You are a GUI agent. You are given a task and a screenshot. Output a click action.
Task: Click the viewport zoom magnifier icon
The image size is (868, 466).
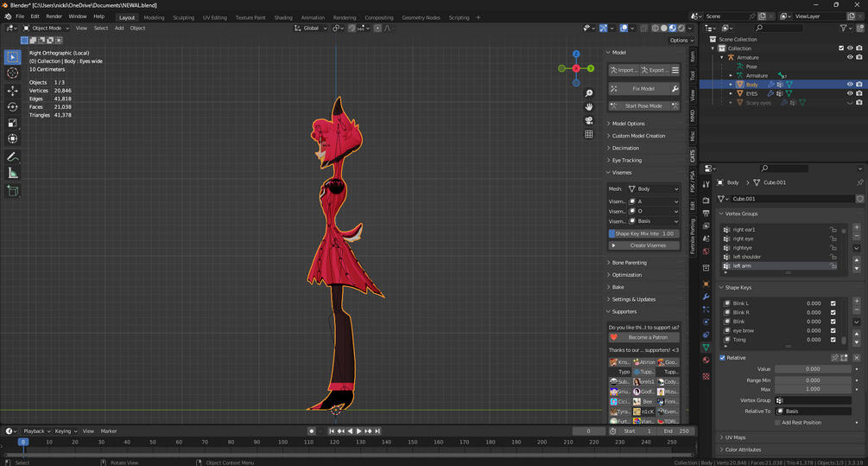589,93
